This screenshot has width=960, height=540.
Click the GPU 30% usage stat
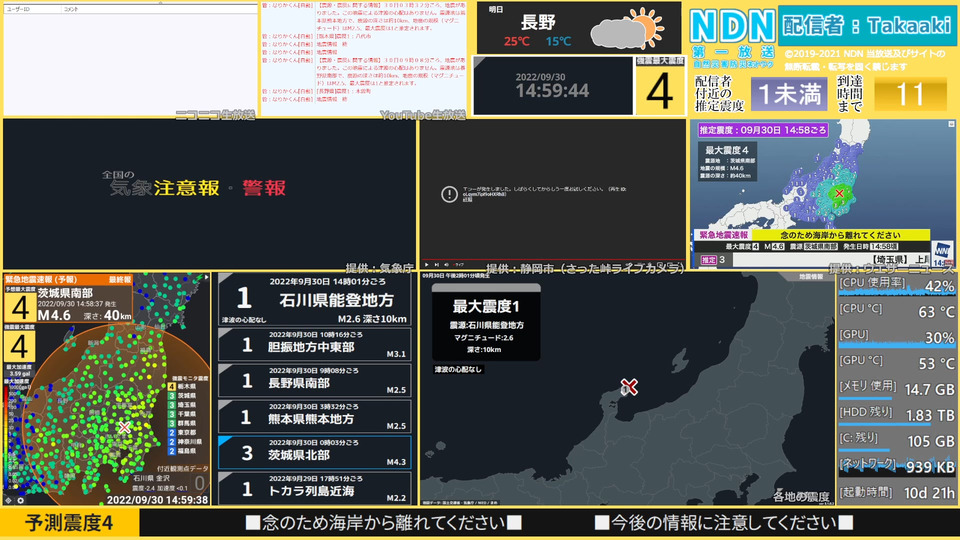click(896, 336)
